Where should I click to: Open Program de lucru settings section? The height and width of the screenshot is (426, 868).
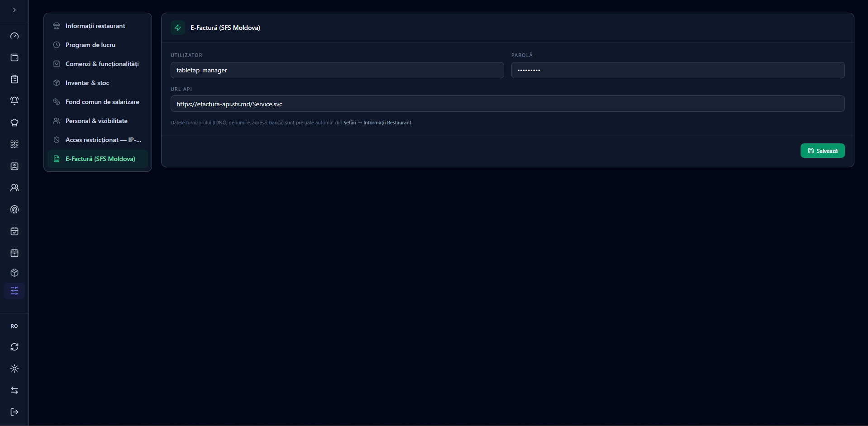click(98, 45)
